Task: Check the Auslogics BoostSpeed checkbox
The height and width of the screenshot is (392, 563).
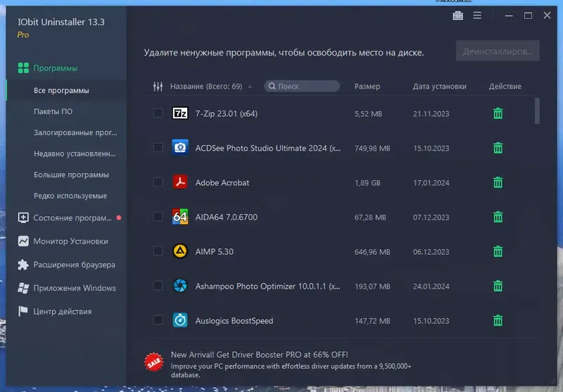Action: (158, 320)
